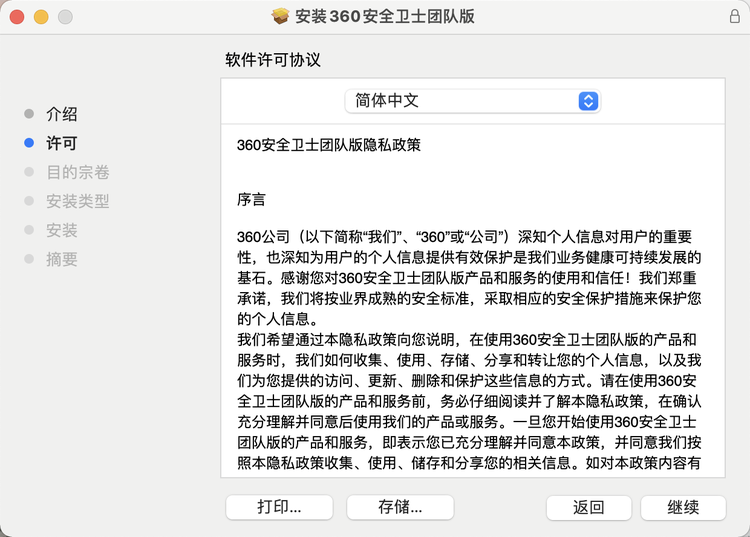Image resolution: width=750 pixels, height=537 pixels.
Task: Click the blue bullet beside 许可
Action: coord(29,142)
